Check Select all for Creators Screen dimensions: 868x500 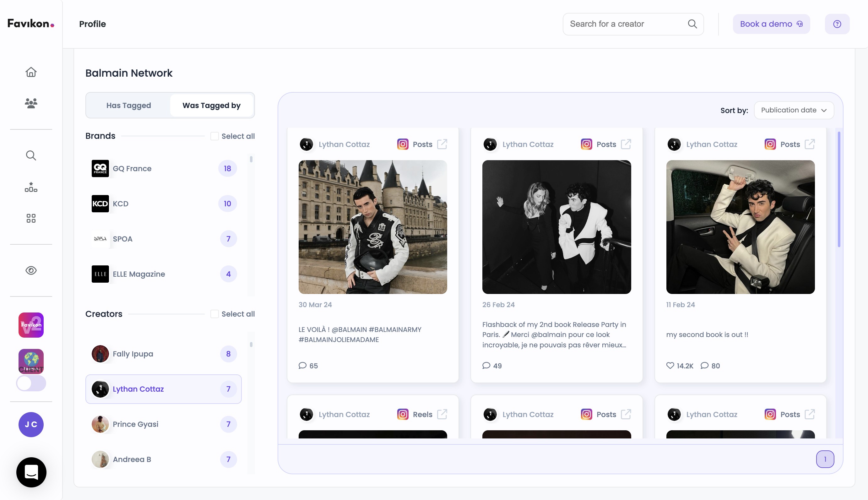point(214,314)
